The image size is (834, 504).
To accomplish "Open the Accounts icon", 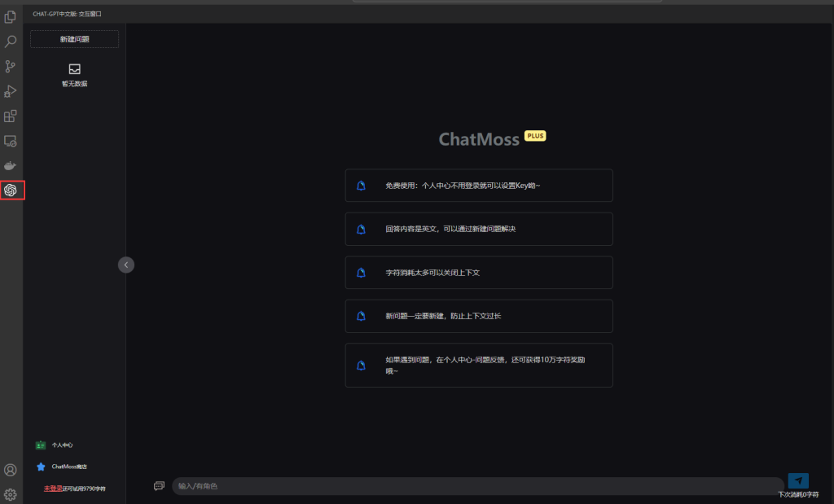I will [x=10, y=470].
